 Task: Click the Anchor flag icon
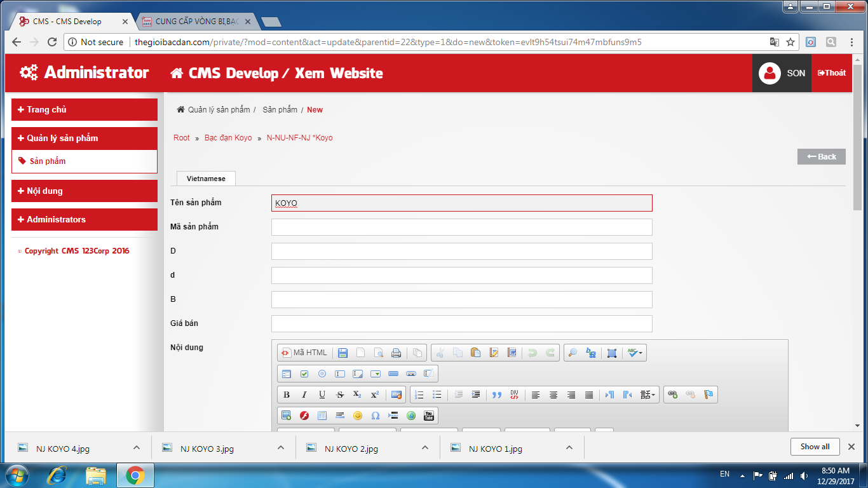point(709,395)
